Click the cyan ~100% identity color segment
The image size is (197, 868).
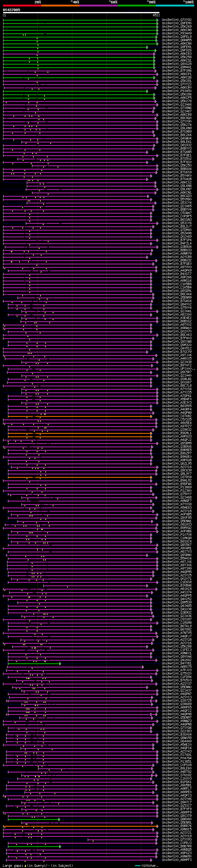tap(175, 6)
